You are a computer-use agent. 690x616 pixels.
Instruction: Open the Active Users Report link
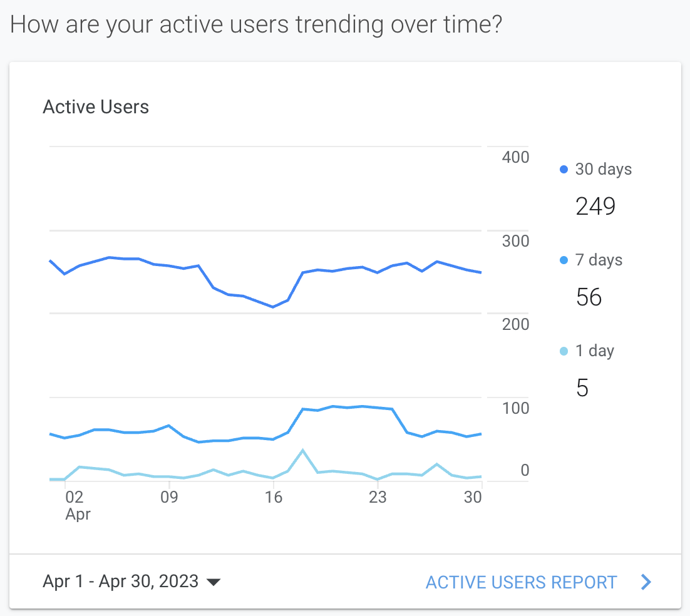521,582
